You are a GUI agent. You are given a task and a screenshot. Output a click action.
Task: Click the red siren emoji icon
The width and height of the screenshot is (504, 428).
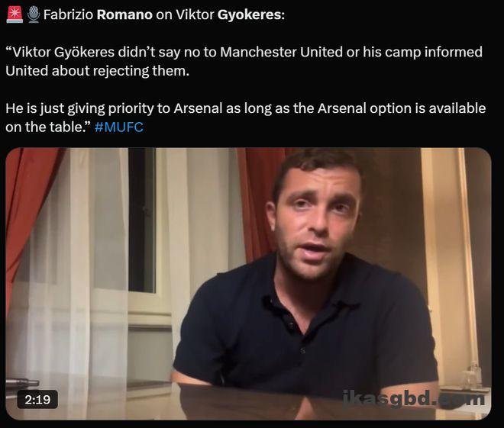[x=15, y=15]
